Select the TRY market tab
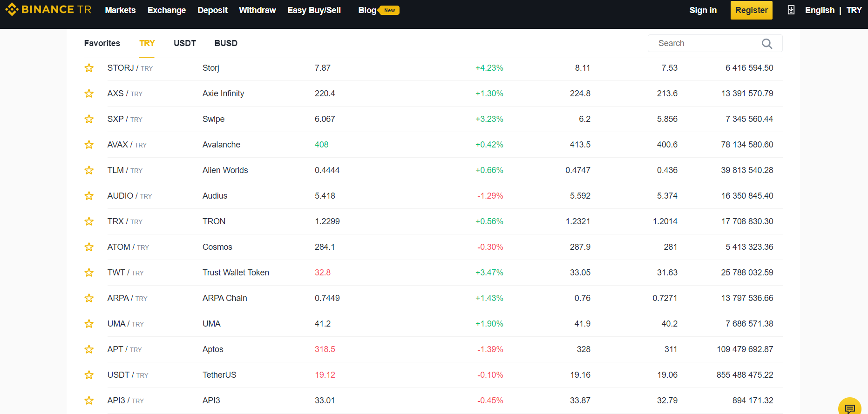Image resolution: width=868 pixels, height=414 pixels. (147, 43)
